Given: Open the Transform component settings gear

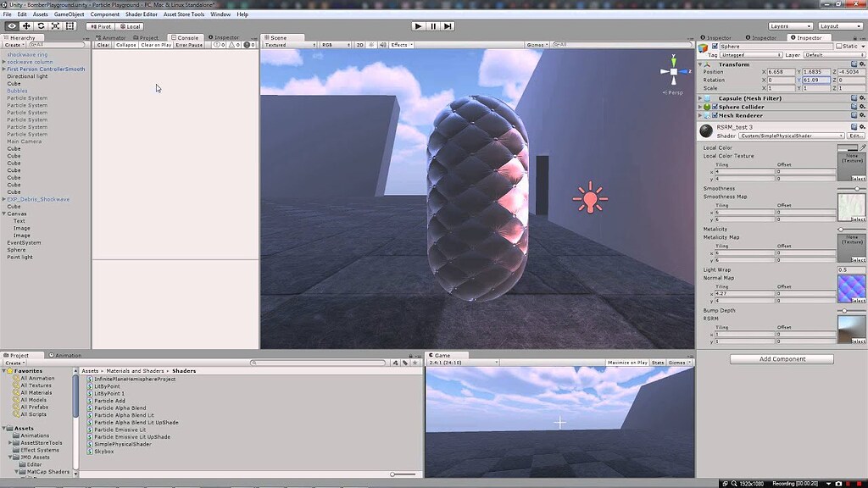Looking at the screenshot, I should tap(860, 64).
